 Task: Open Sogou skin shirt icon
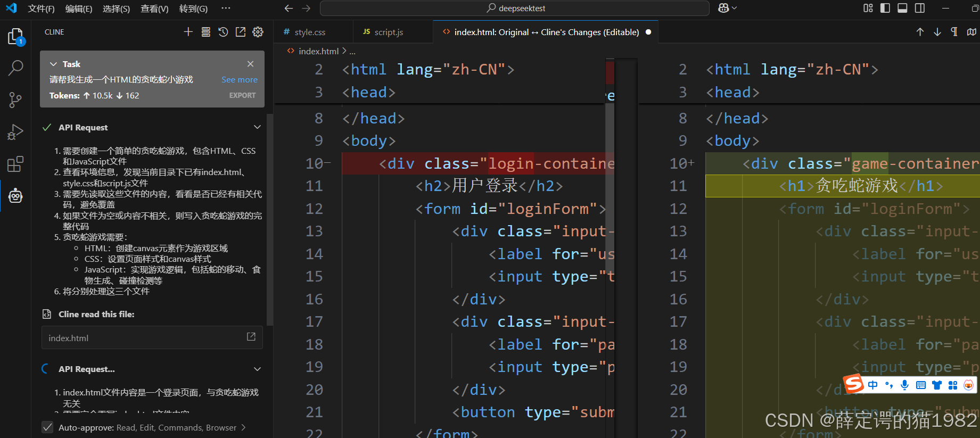[937, 385]
